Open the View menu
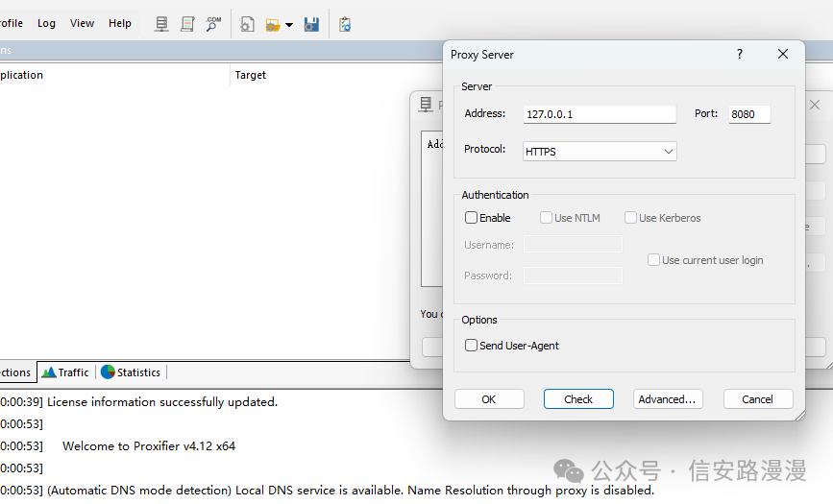 (82, 23)
